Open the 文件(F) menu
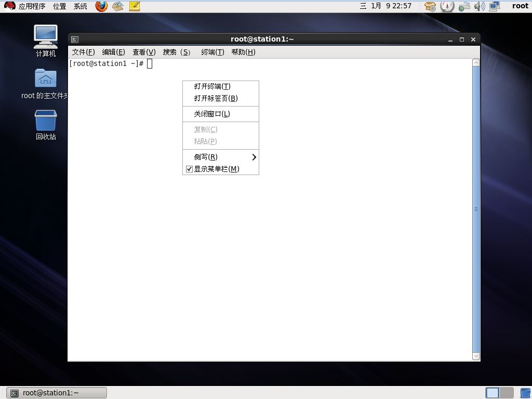532x399 pixels. [83, 52]
